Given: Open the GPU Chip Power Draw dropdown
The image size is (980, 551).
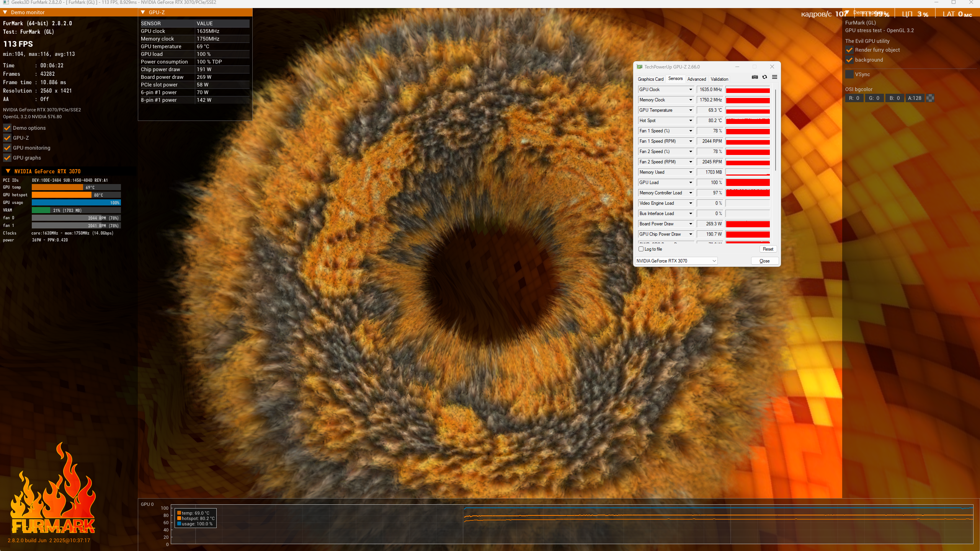Looking at the screenshot, I should coord(691,234).
